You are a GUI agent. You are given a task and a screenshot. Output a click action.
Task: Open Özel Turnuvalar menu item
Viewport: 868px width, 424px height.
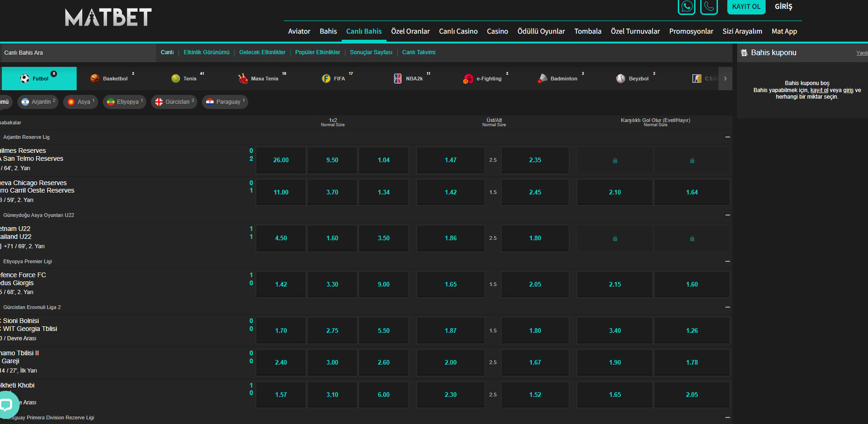pyautogui.click(x=635, y=31)
